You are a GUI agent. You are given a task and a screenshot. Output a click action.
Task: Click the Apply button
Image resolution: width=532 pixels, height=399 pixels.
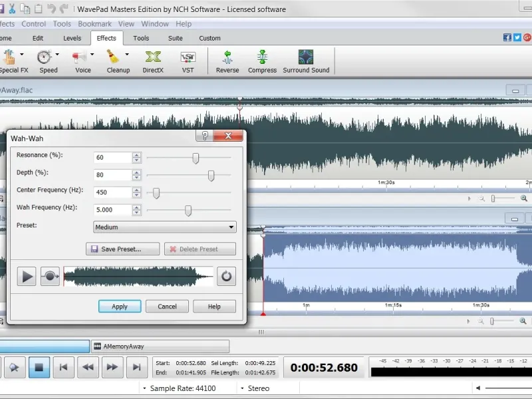click(120, 307)
